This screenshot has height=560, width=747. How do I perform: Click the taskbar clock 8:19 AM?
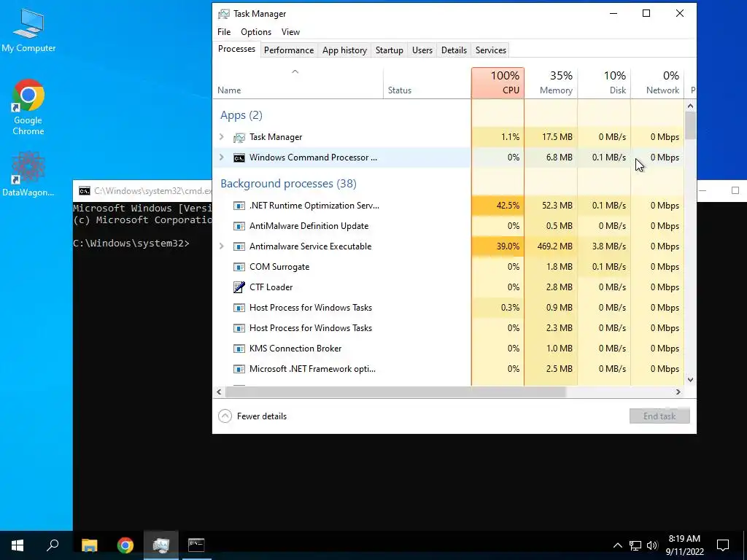tap(684, 539)
